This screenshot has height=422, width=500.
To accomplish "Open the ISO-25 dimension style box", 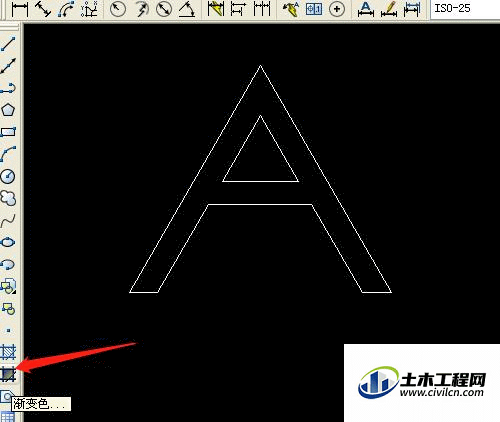I will point(465,8).
